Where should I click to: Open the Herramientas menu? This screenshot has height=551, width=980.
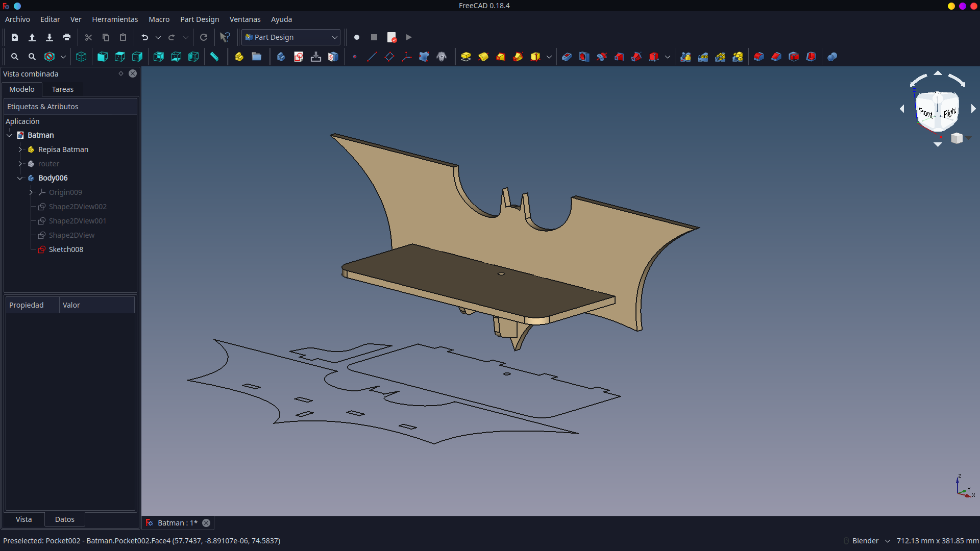coord(115,19)
